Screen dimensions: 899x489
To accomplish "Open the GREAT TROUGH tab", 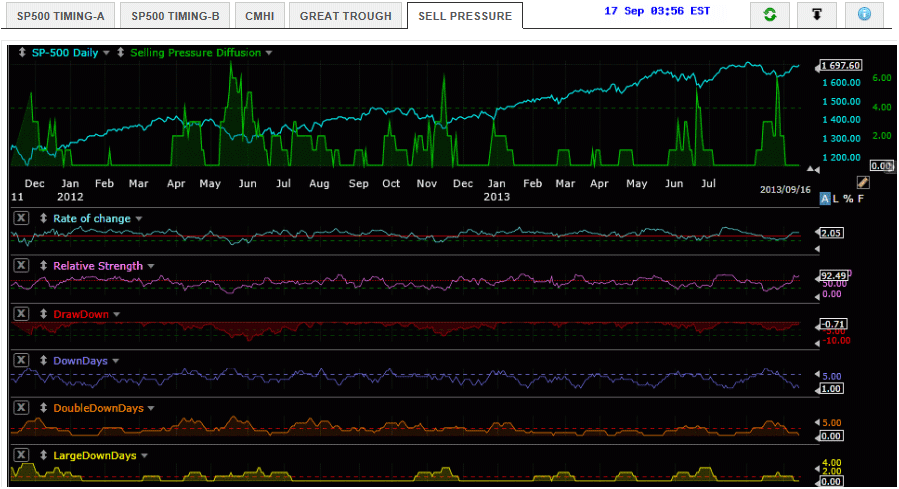I will pos(346,15).
